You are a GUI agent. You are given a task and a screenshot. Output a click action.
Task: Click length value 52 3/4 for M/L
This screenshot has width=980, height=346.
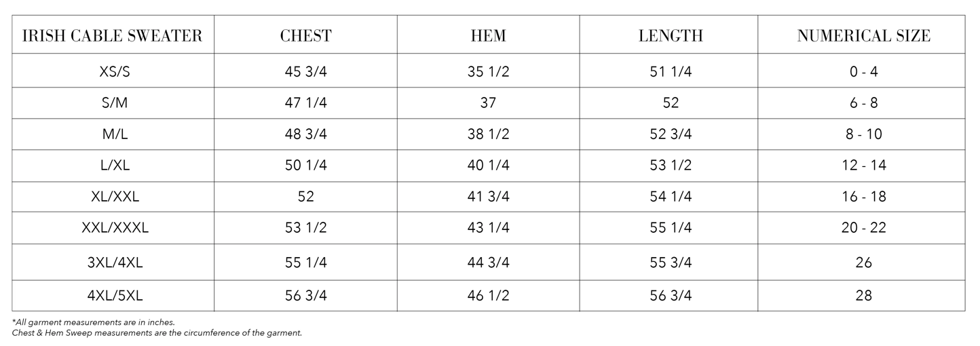click(670, 134)
